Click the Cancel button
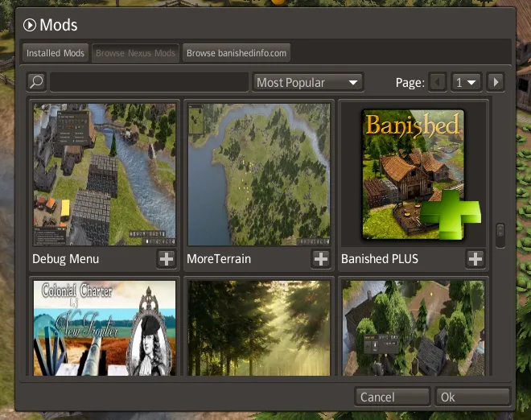 pyautogui.click(x=392, y=397)
